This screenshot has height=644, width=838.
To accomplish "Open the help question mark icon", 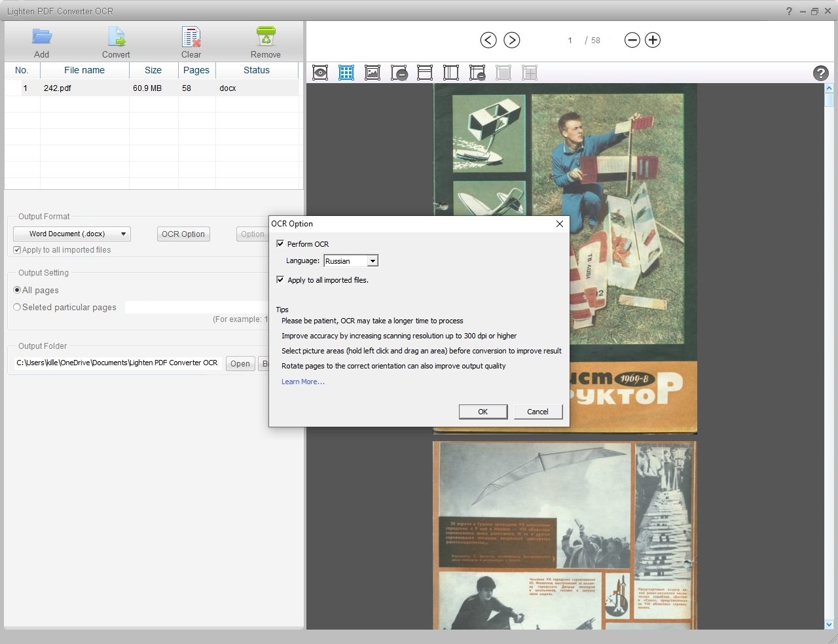I will click(820, 73).
